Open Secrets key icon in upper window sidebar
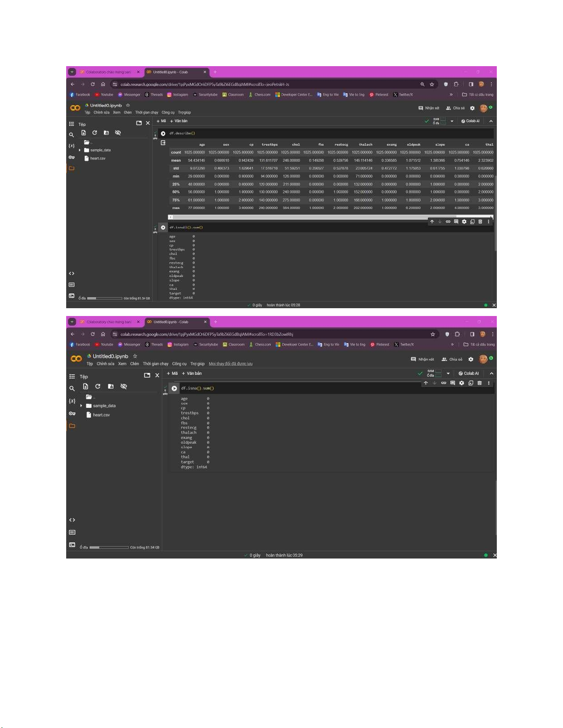This screenshot has height=728, width=563. click(71, 157)
